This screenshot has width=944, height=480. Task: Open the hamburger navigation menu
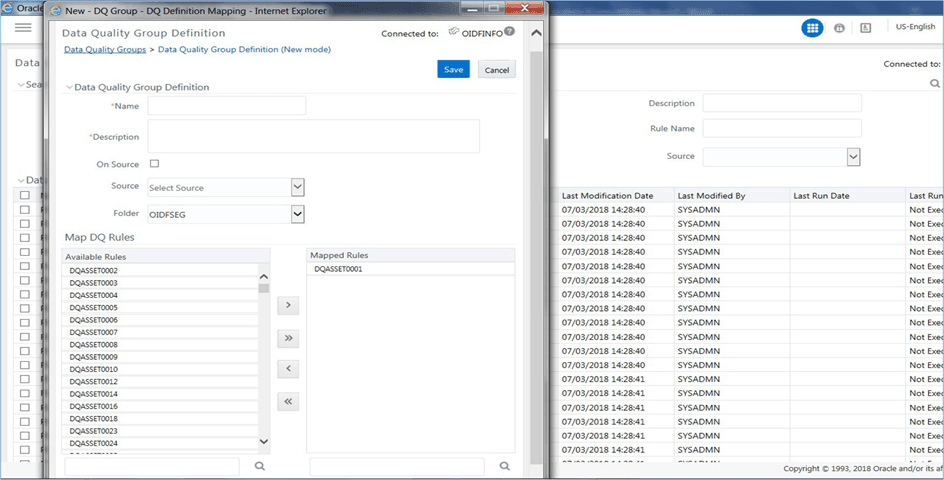point(23,28)
